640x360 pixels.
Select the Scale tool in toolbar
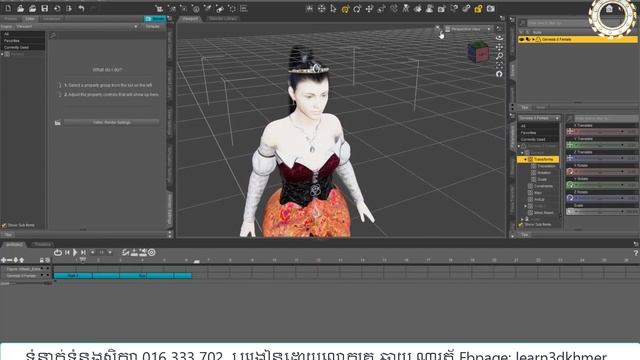click(x=381, y=9)
